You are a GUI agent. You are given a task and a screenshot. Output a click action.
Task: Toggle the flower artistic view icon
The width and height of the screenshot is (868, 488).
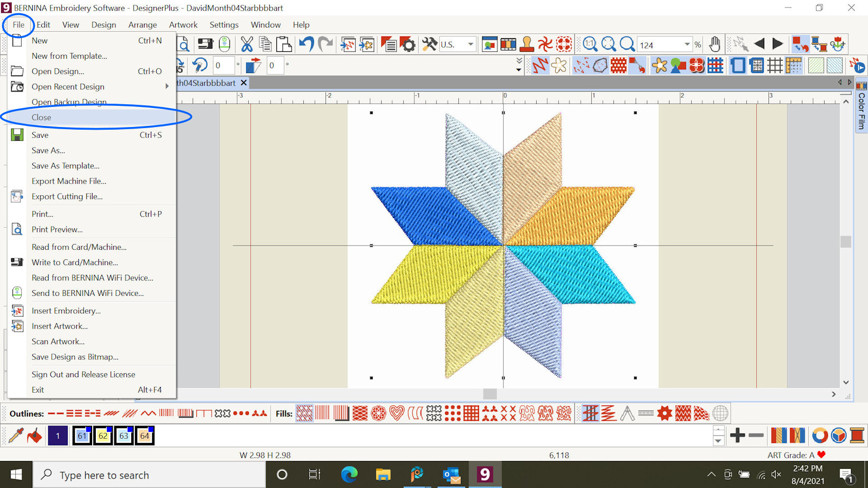pos(559,66)
